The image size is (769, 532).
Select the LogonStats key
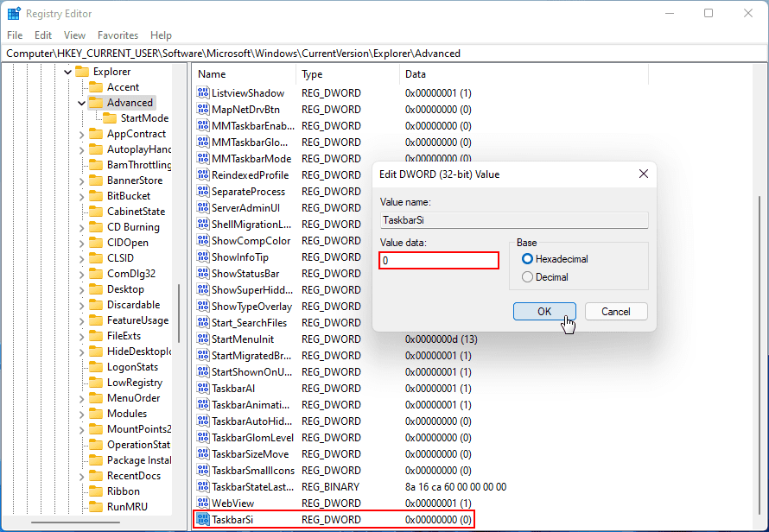point(132,367)
